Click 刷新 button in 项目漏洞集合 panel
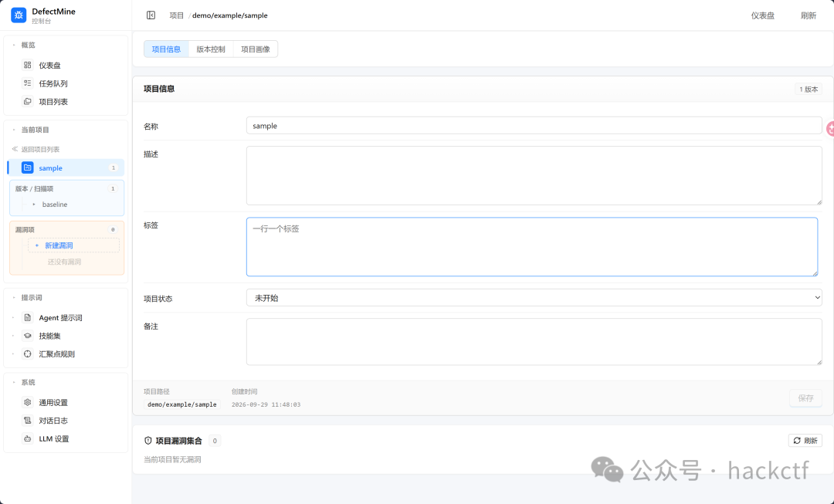834x504 pixels. pyautogui.click(x=805, y=440)
